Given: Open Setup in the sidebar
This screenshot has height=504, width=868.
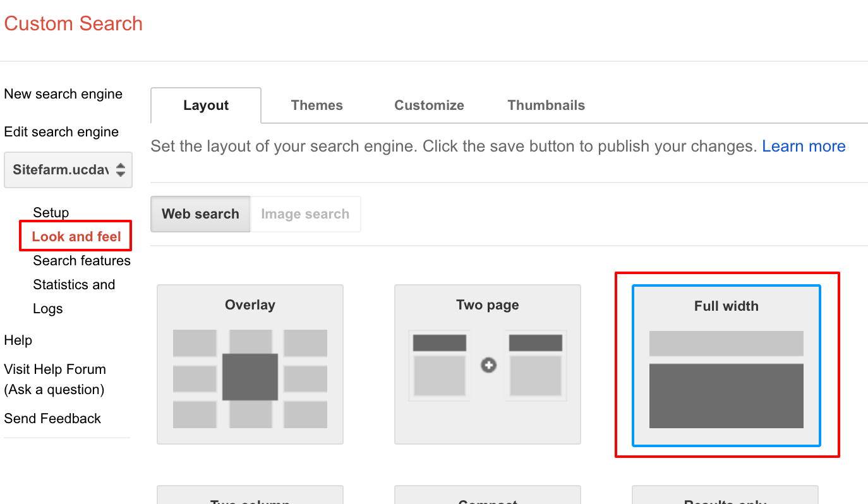Looking at the screenshot, I should pos(51,213).
